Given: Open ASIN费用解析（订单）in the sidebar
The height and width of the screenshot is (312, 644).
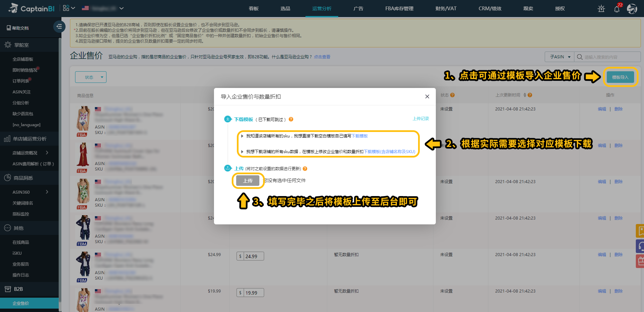Looking at the screenshot, I should [33, 164].
